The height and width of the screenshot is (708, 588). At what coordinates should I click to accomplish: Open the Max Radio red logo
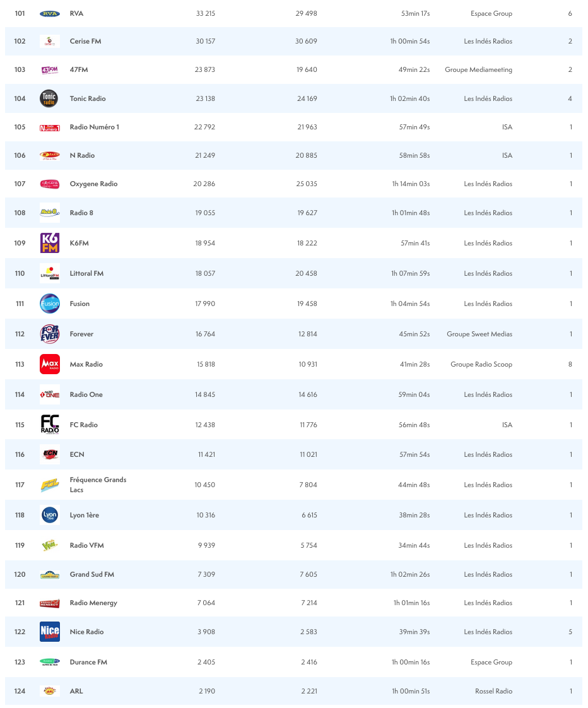tap(50, 364)
